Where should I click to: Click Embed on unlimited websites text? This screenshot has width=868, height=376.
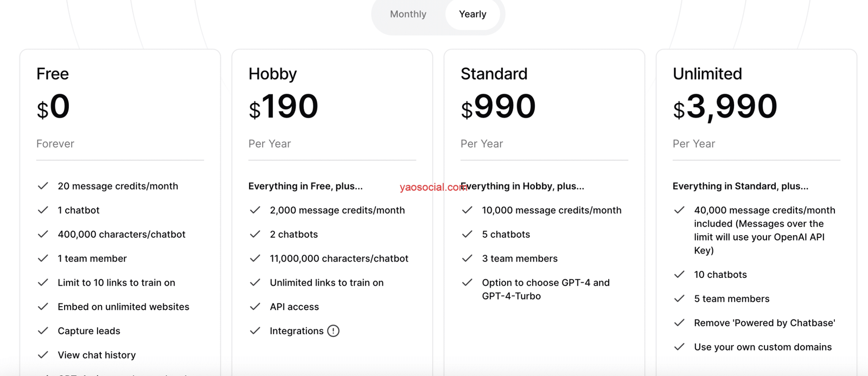(123, 307)
